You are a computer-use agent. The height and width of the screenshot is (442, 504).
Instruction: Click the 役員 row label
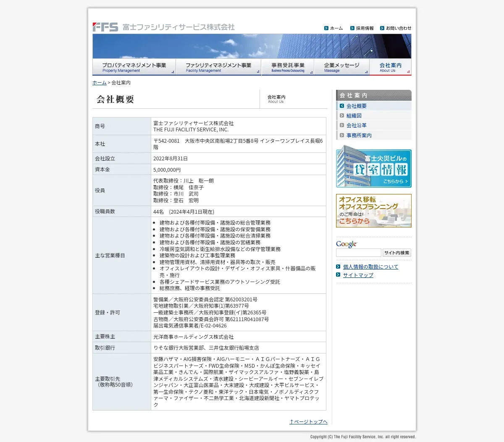coord(100,191)
